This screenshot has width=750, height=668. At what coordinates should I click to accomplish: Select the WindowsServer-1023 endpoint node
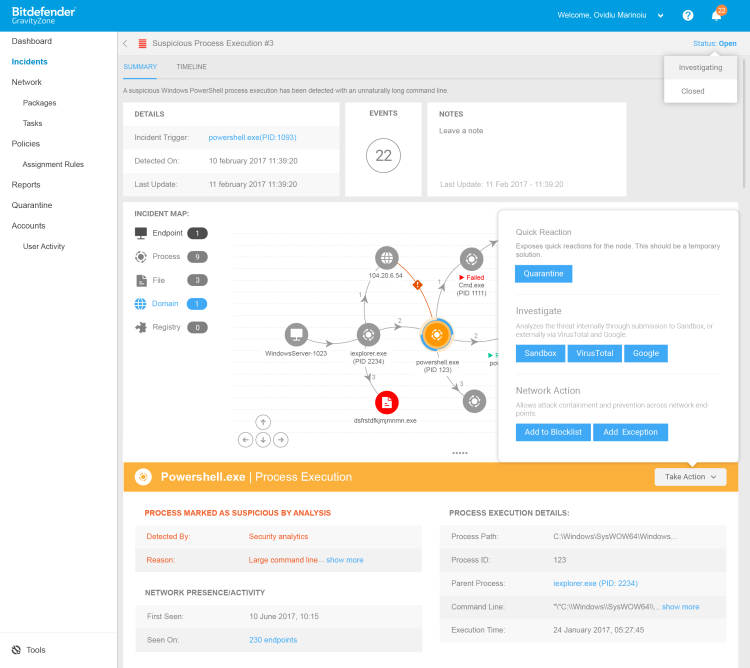(296, 334)
